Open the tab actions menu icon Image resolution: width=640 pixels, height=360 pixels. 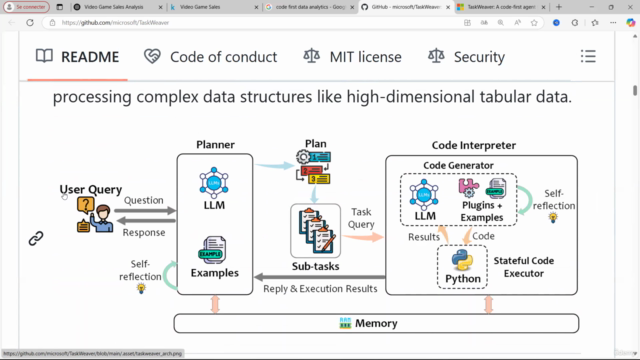[x=60, y=7]
